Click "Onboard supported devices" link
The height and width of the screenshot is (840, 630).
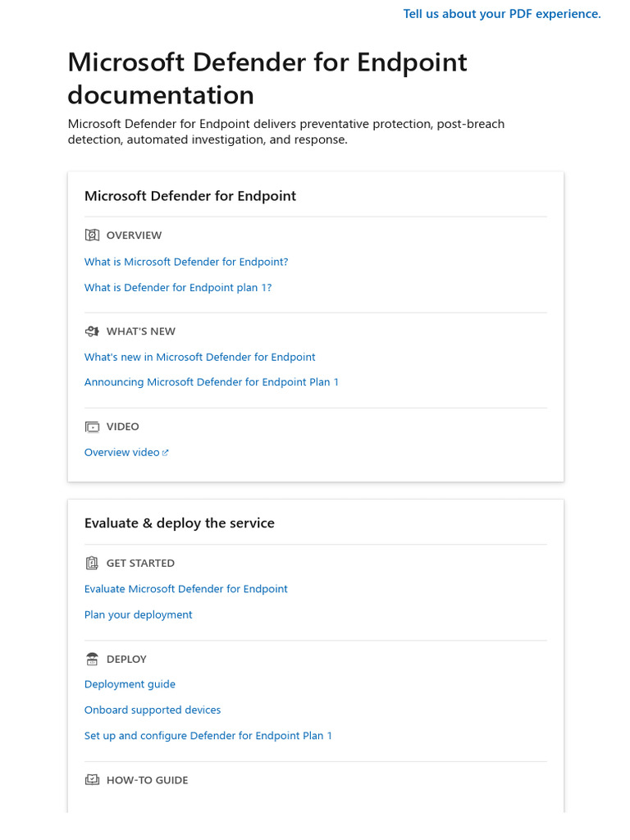[x=153, y=710]
